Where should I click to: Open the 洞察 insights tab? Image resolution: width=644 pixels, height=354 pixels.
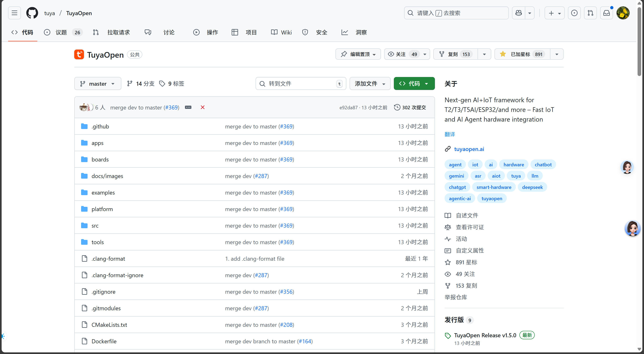(361, 32)
